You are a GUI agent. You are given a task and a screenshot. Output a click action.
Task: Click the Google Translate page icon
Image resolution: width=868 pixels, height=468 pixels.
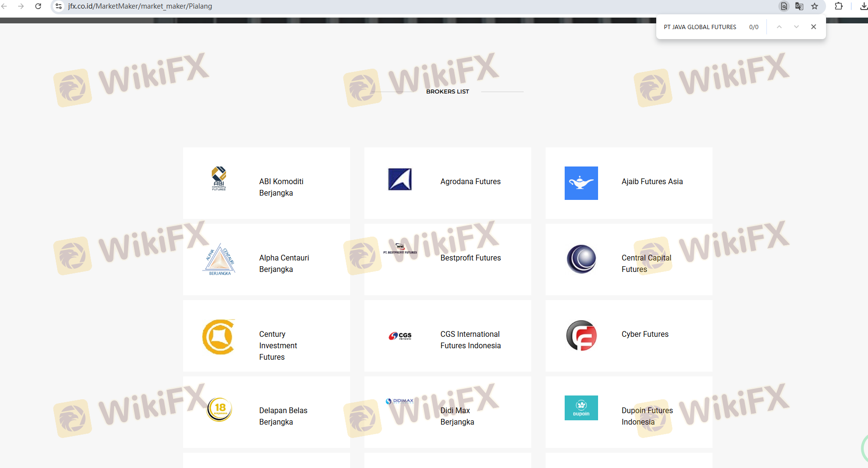click(x=799, y=6)
